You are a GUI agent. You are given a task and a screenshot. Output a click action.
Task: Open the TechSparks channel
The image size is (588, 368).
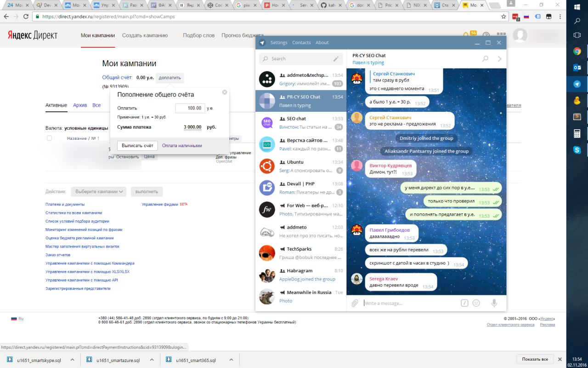click(x=301, y=253)
